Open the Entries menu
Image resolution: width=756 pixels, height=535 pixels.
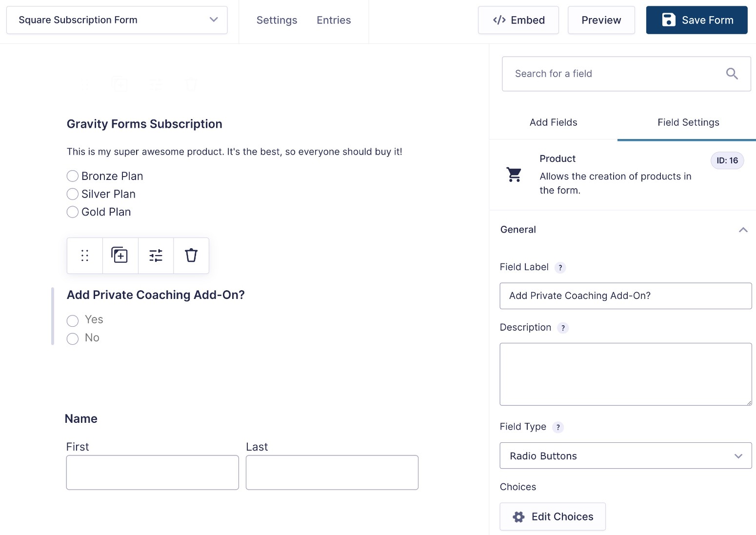[x=334, y=20]
